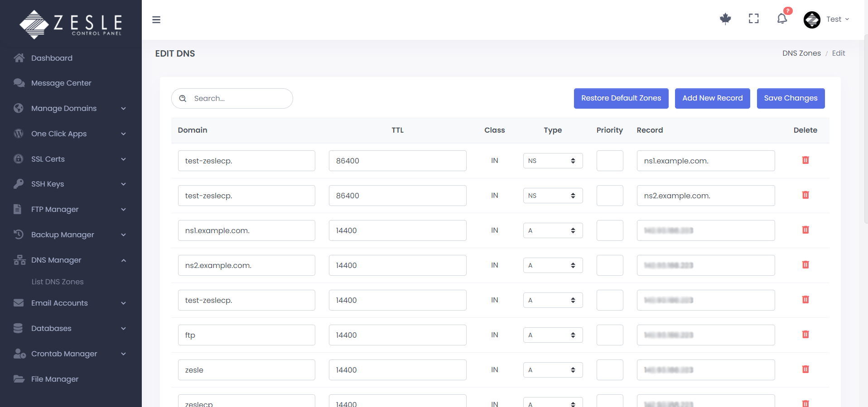Image resolution: width=868 pixels, height=407 pixels.
Task: Click DNS Zones breadcrumb link
Action: (801, 53)
